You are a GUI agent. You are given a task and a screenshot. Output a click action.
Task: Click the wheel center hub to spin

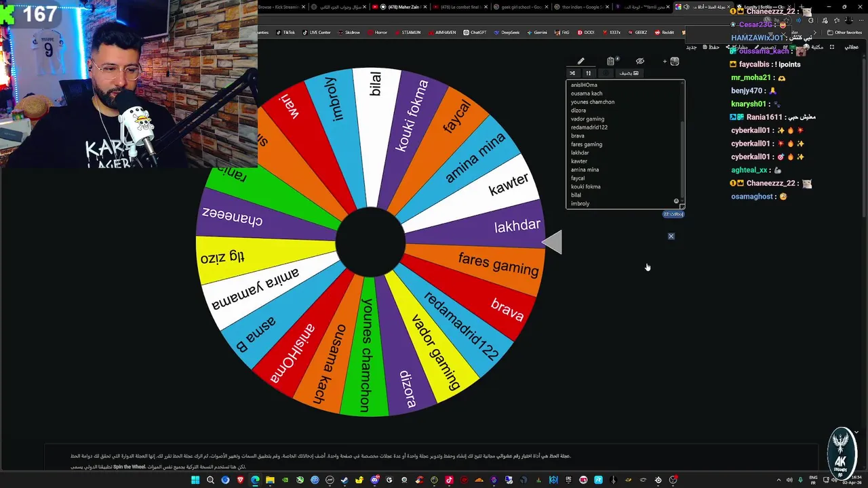tap(370, 242)
